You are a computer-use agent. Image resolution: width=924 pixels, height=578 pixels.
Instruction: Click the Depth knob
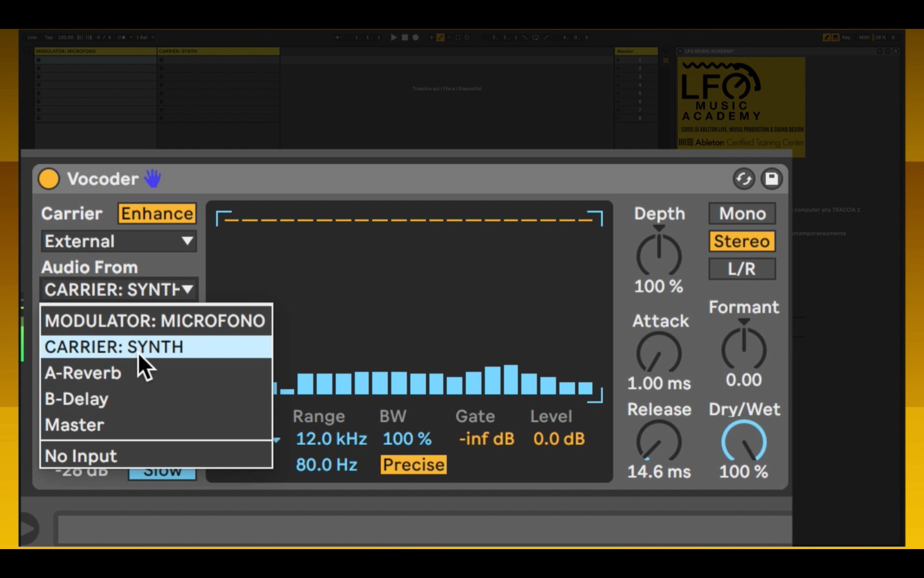pyautogui.click(x=659, y=256)
